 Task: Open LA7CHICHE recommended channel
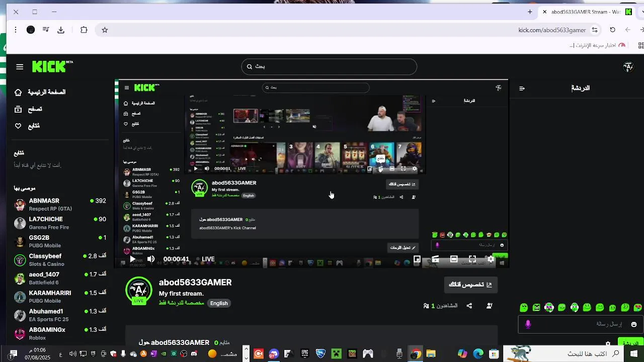60,223
